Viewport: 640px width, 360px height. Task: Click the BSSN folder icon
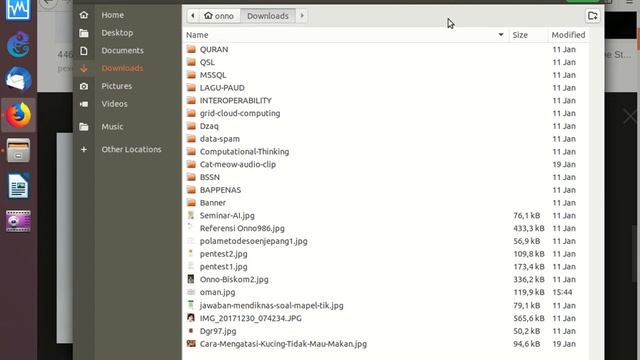191,177
